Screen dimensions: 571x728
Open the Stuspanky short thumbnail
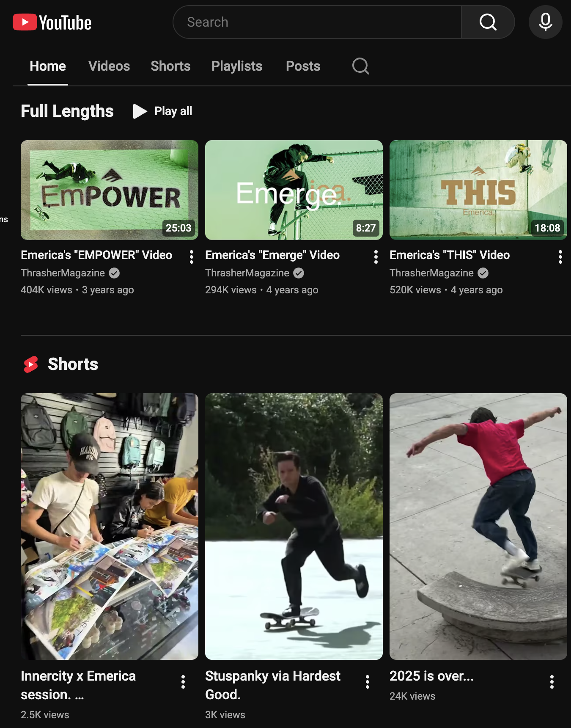pyautogui.click(x=294, y=527)
